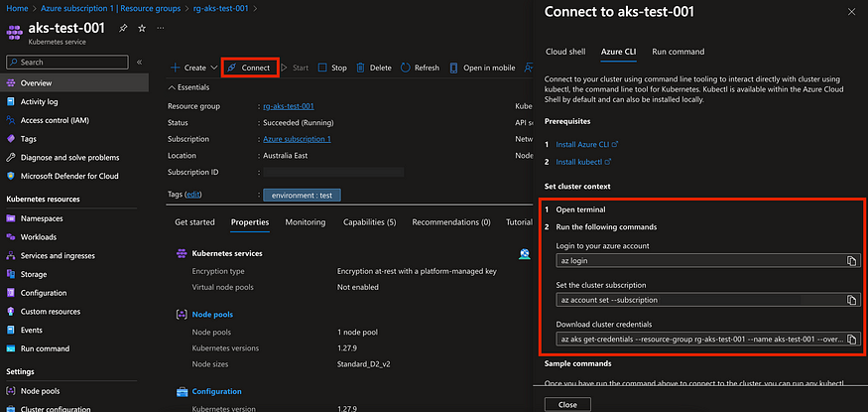
Task: Switch to the Capabilities (5) tab
Action: point(370,222)
